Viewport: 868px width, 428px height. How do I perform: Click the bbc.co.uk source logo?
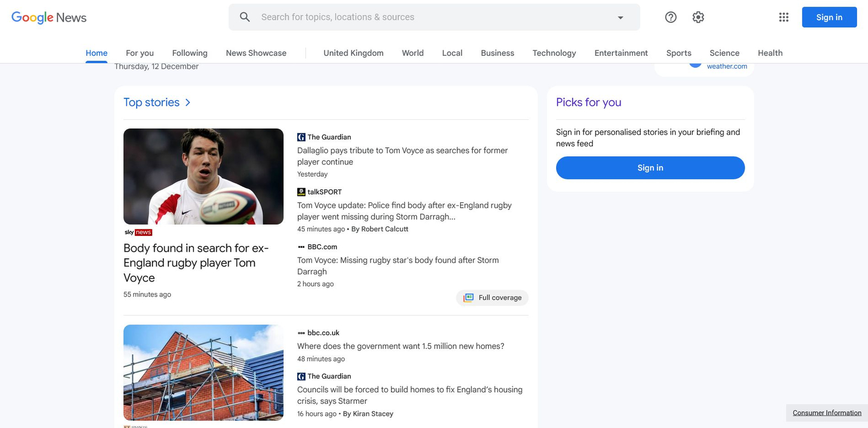301,333
